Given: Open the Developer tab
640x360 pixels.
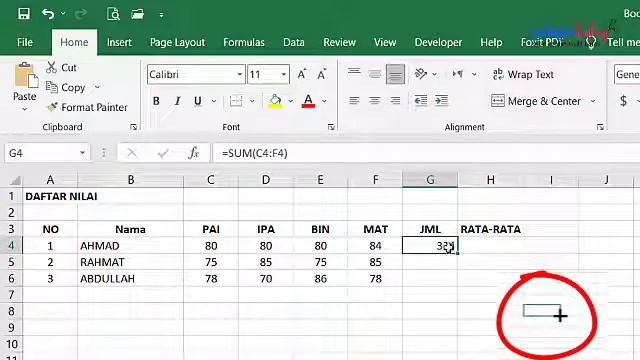Looking at the screenshot, I should tap(438, 42).
